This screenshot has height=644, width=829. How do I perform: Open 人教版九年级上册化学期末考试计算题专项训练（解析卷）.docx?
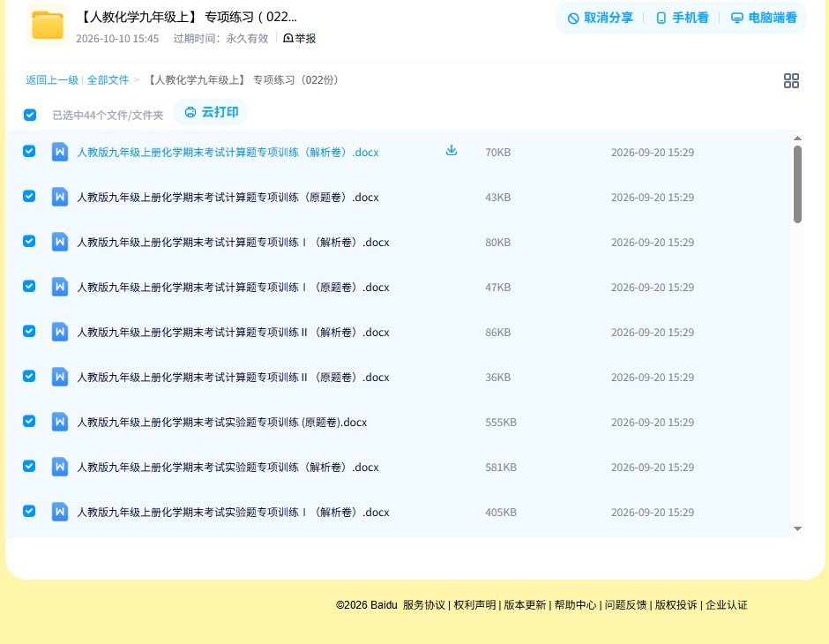pos(228,153)
